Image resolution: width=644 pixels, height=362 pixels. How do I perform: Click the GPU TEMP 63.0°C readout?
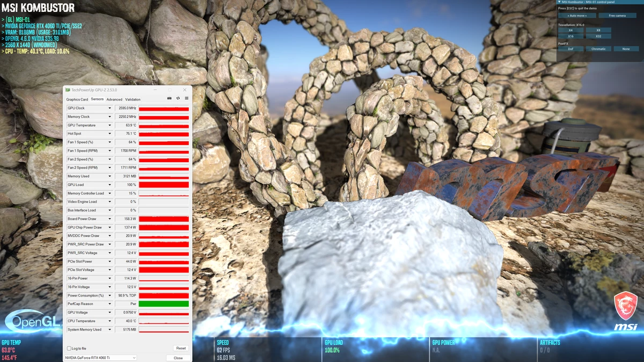point(8,350)
